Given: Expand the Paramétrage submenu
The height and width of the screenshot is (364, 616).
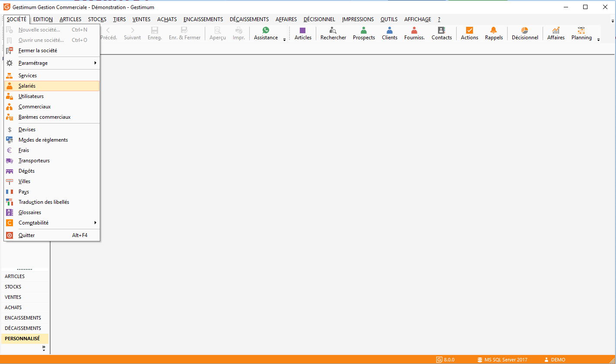Looking at the screenshot, I should (x=52, y=63).
